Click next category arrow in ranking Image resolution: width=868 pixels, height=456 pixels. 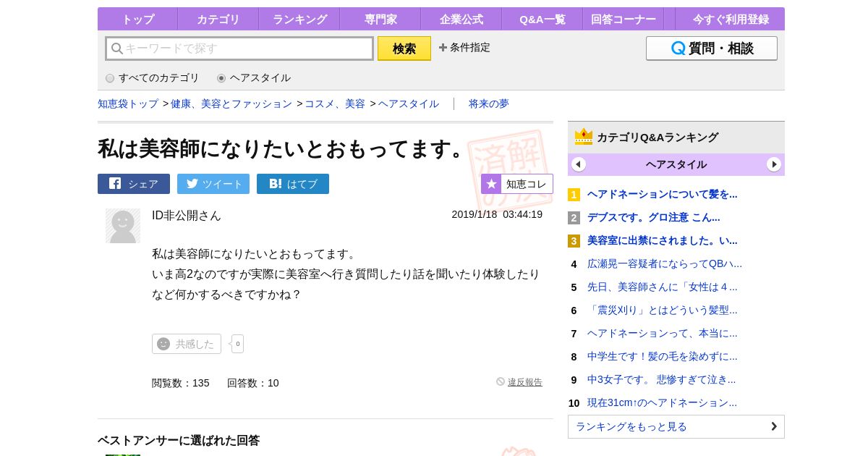coord(774,164)
